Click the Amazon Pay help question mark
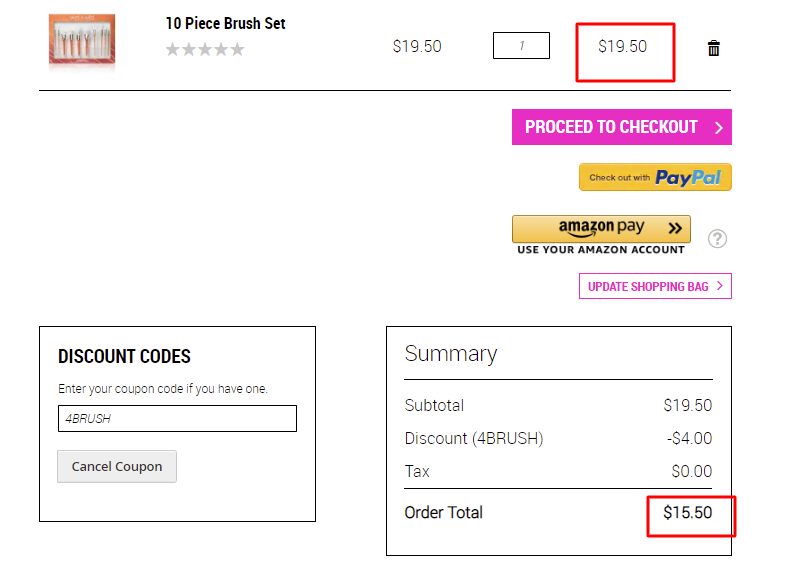Viewport: 800px width, 567px height. pyautogui.click(x=717, y=238)
